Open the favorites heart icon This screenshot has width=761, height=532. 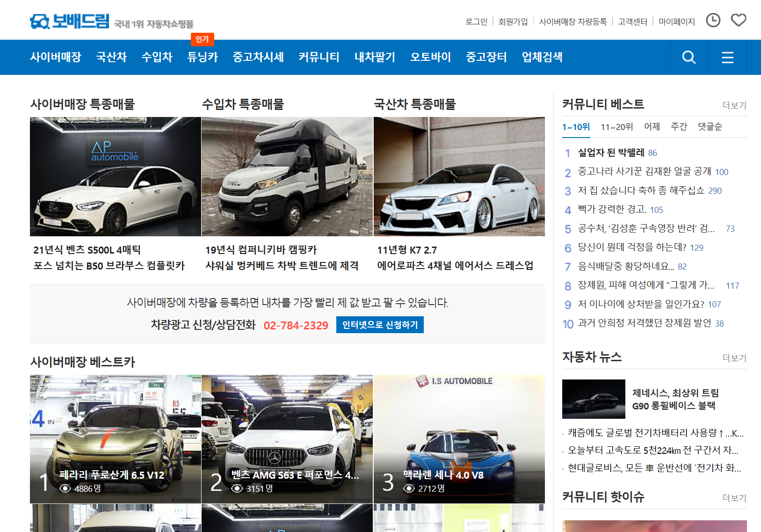coord(739,20)
